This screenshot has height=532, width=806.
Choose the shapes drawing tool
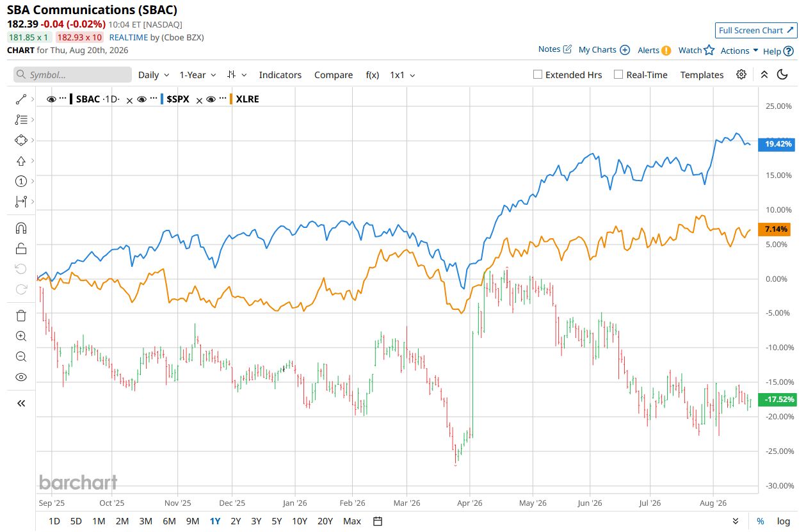(x=20, y=140)
